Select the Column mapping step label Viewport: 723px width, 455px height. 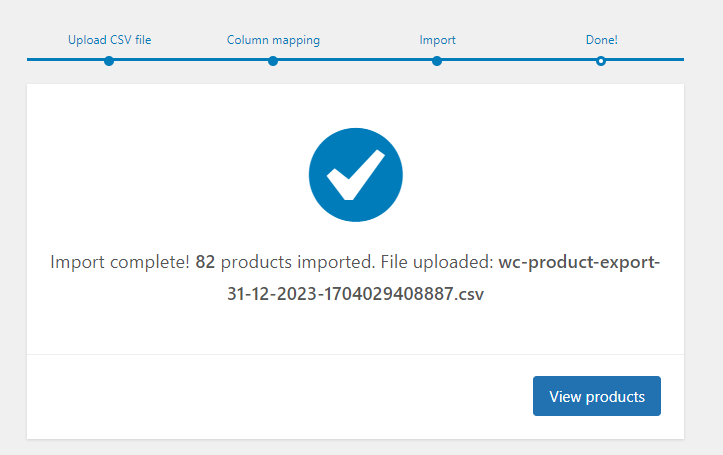(x=273, y=40)
